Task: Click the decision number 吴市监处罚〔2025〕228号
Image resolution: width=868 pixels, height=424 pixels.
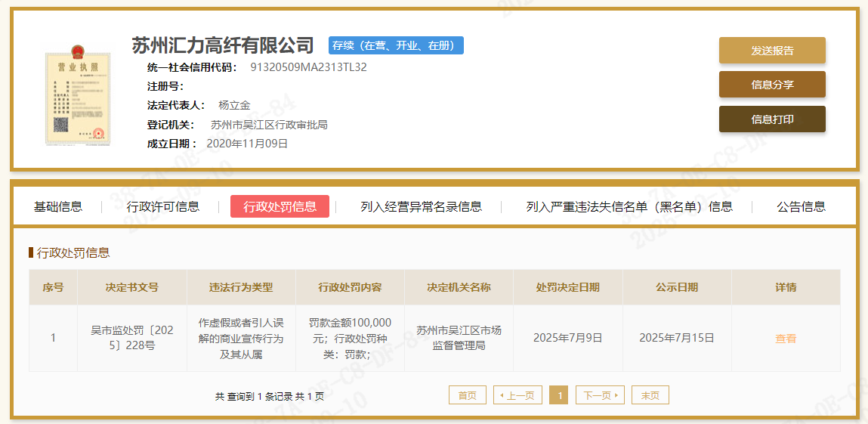Action: click(132, 339)
